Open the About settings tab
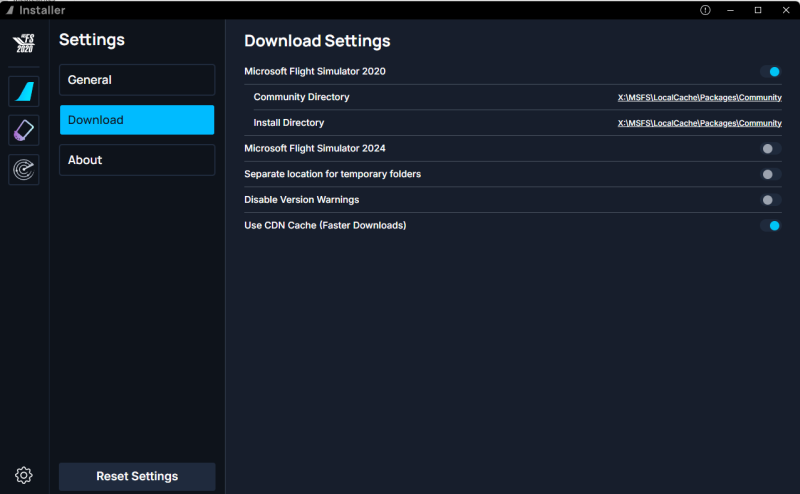The height and width of the screenshot is (494, 800). click(137, 160)
